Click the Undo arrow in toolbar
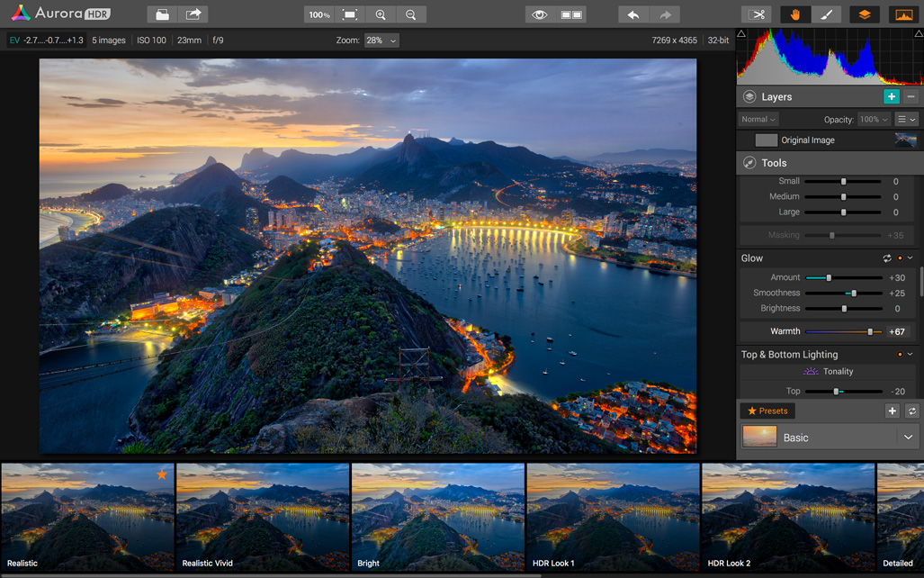This screenshot has height=578, width=924. pyautogui.click(x=633, y=14)
